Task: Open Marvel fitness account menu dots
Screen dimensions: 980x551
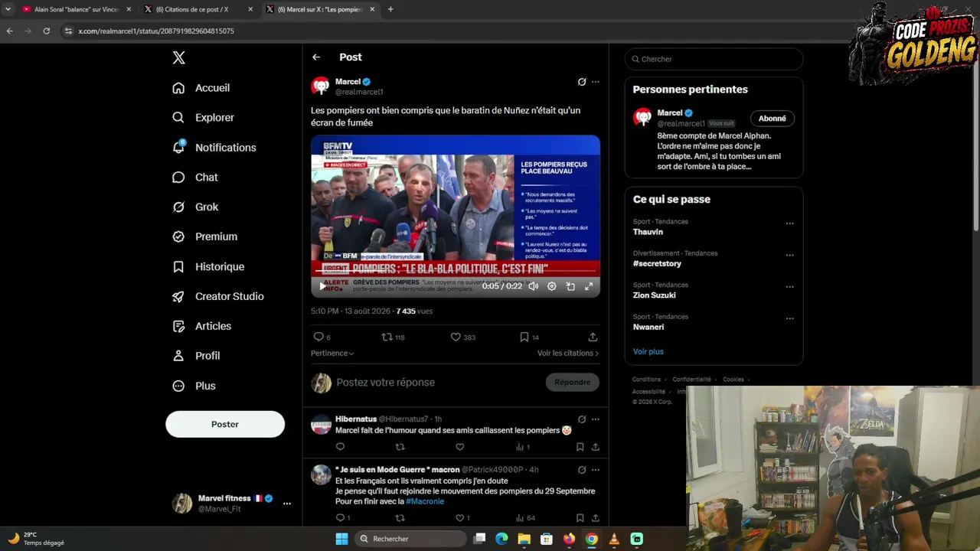Action: (287, 504)
